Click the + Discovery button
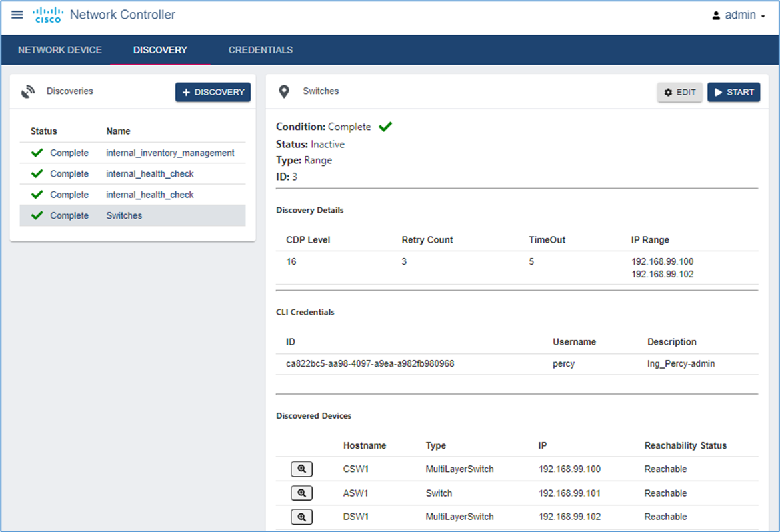Image resolution: width=780 pixels, height=532 pixels. coord(213,92)
